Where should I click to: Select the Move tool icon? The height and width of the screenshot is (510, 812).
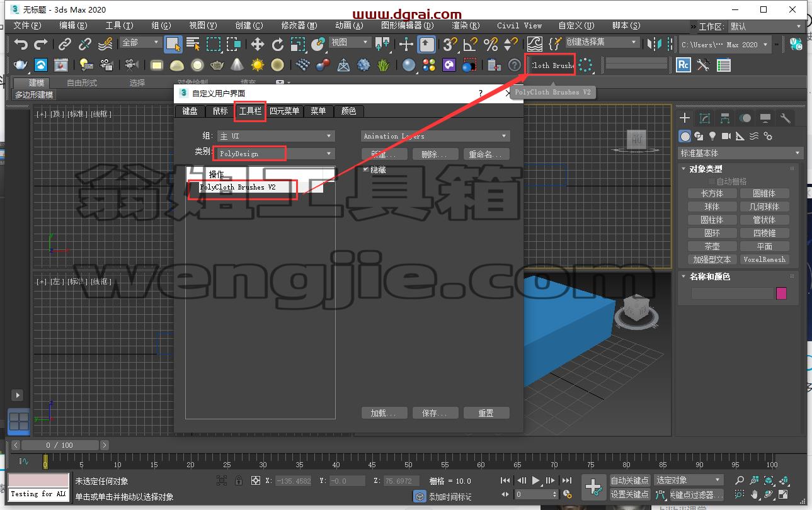pos(257,44)
